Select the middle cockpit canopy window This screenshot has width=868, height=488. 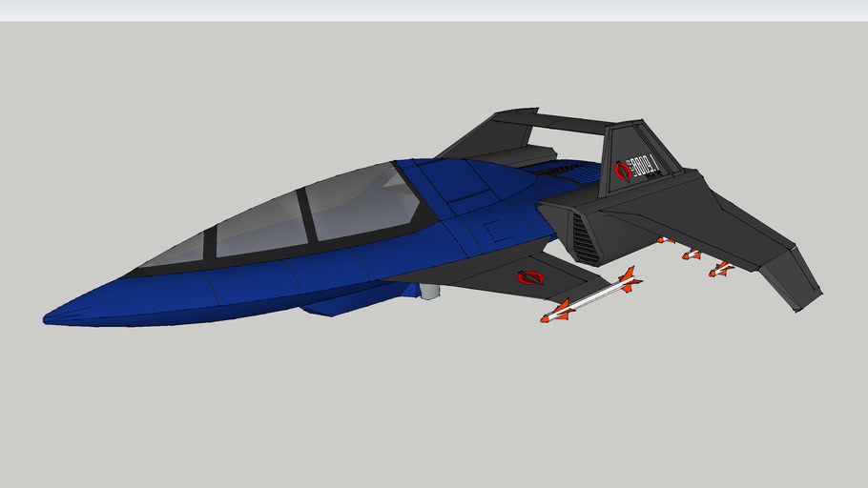tap(260, 225)
